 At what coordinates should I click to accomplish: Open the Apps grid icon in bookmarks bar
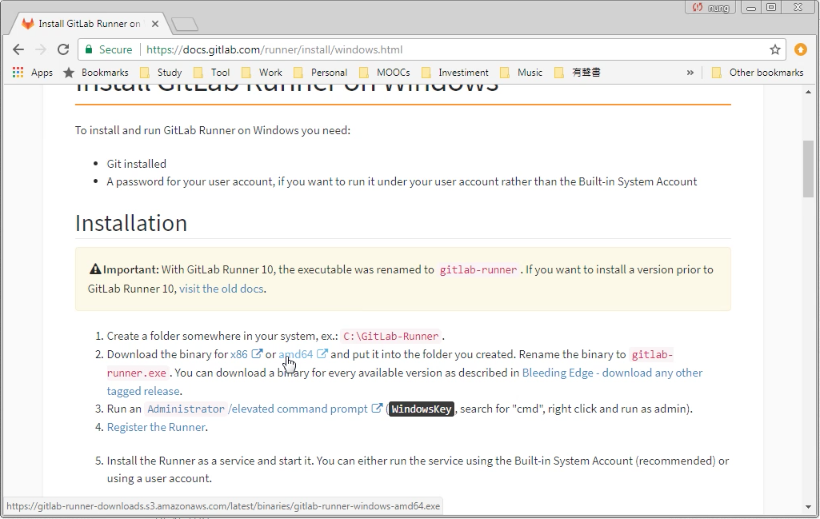[18, 72]
